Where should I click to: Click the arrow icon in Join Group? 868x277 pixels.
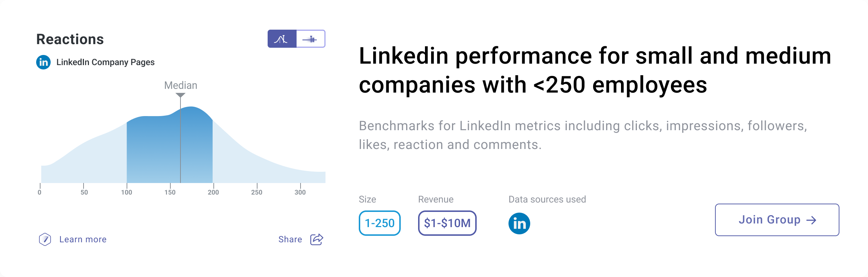coord(812,220)
